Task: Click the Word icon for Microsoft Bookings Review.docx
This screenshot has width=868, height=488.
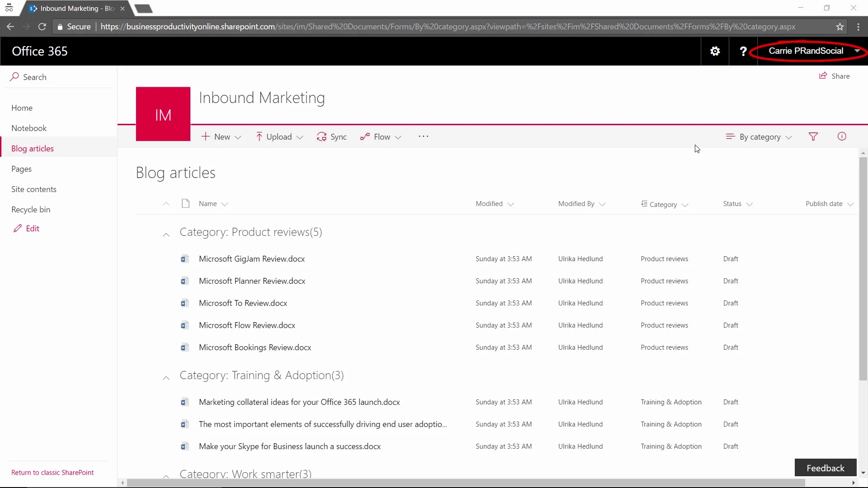Action: 184,347
